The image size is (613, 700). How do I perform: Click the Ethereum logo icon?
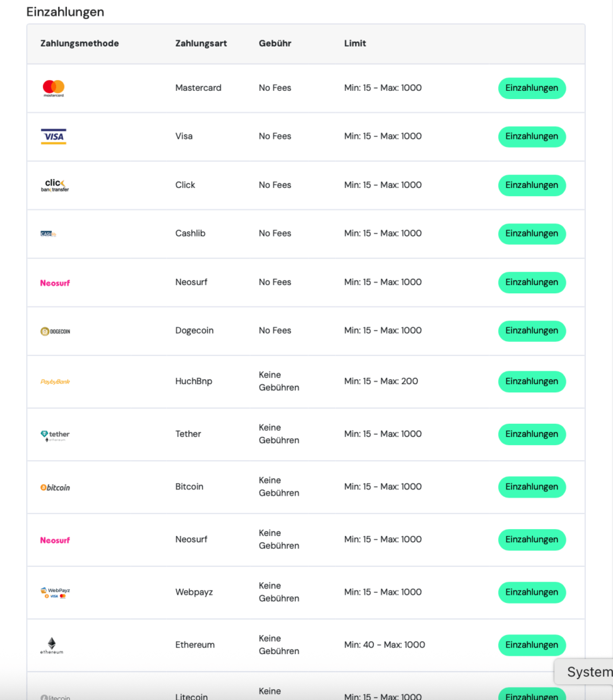pyautogui.click(x=52, y=645)
